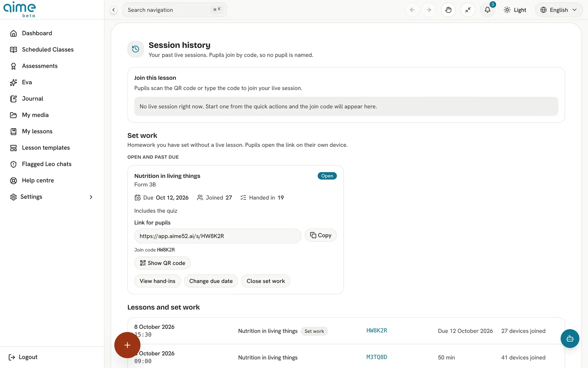Image resolution: width=588 pixels, height=368 pixels.
Task: Toggle the Light theme switch
Action: tap(515, 10)
